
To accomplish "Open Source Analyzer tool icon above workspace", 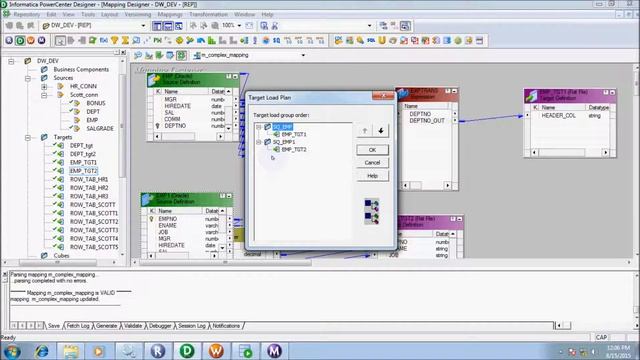I will (138, 55).
